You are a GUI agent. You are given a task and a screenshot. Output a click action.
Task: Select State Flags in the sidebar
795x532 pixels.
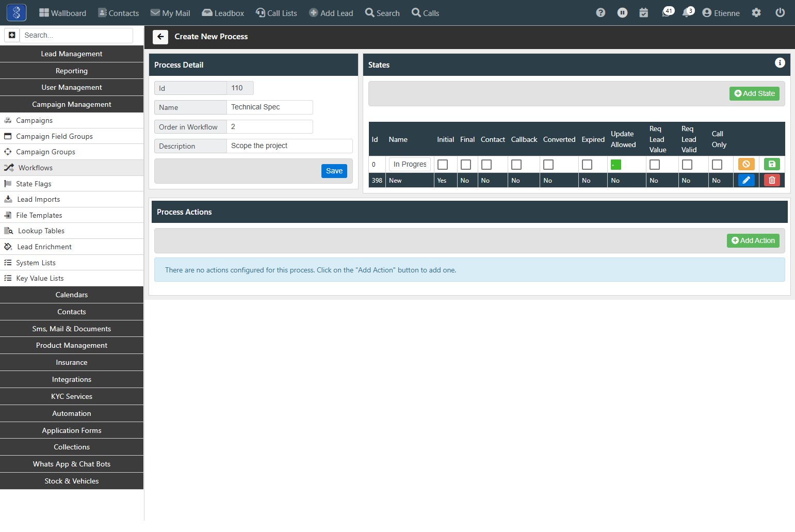coord(72,184)
